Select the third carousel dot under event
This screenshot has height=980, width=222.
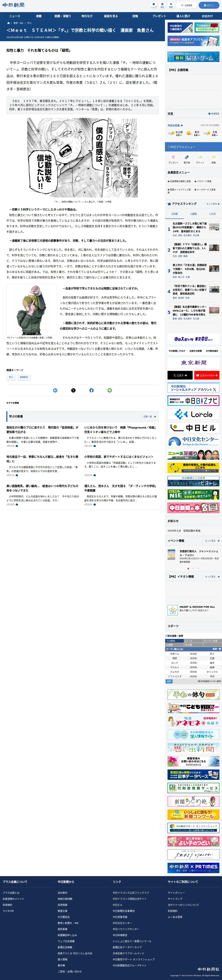pos(198,569)
